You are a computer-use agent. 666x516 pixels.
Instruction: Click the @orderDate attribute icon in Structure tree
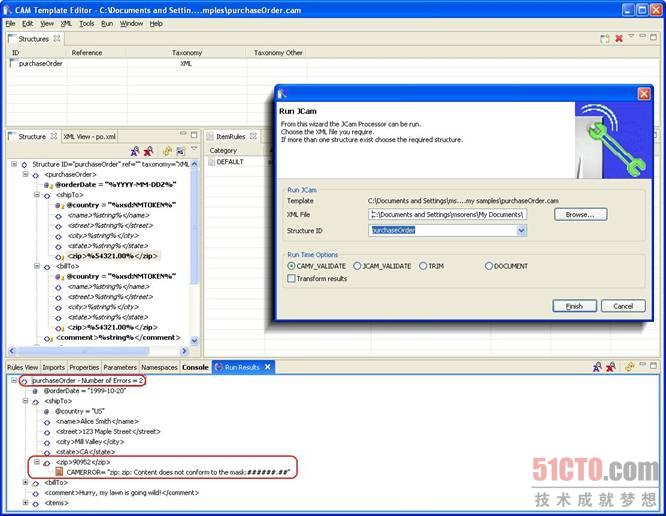coord(48,185)
